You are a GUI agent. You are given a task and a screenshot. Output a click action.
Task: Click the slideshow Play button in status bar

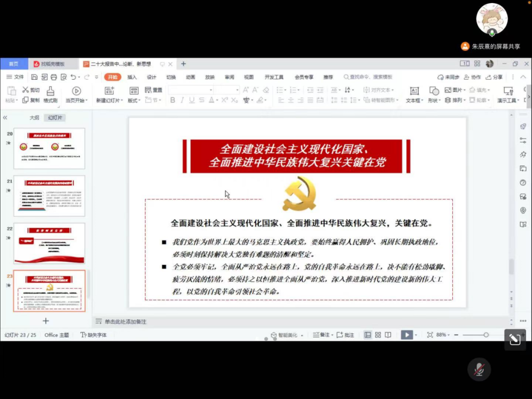(406, 335)
